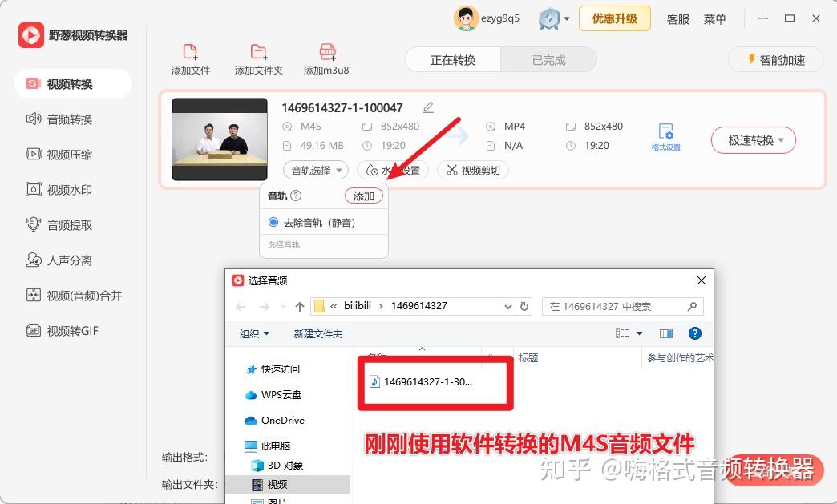Click the 视频剪切 button

pyautogui.click(x=473, y=170)
